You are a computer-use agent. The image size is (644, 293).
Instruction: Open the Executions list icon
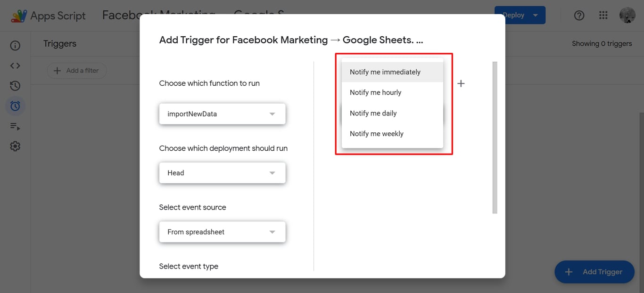pyautogui.click(x=15, y=126)
